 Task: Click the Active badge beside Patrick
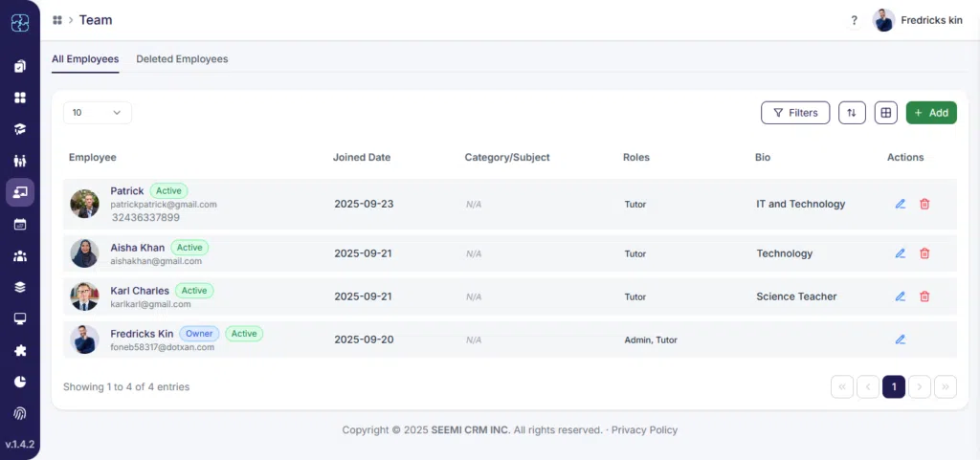click(x=168, y=191)
